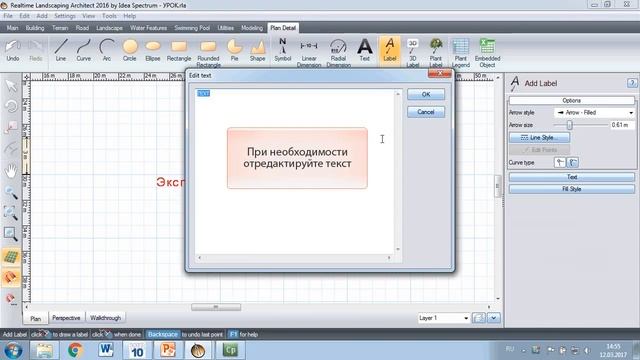Confirm with OK in Edit text dialog
640x360 pixels.
pos(426,94)
